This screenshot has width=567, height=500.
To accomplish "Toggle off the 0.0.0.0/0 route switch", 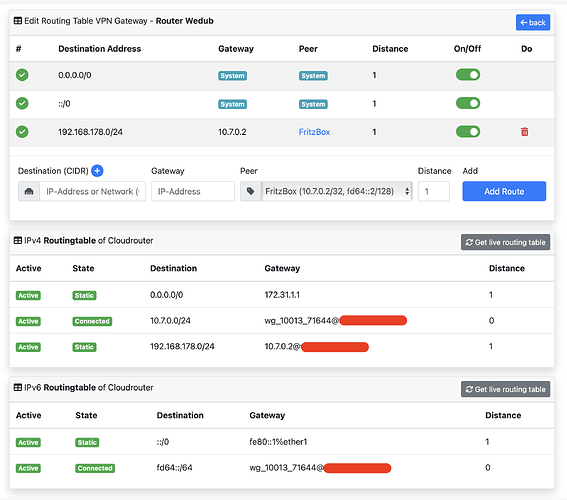I will [x=468, y=75].
